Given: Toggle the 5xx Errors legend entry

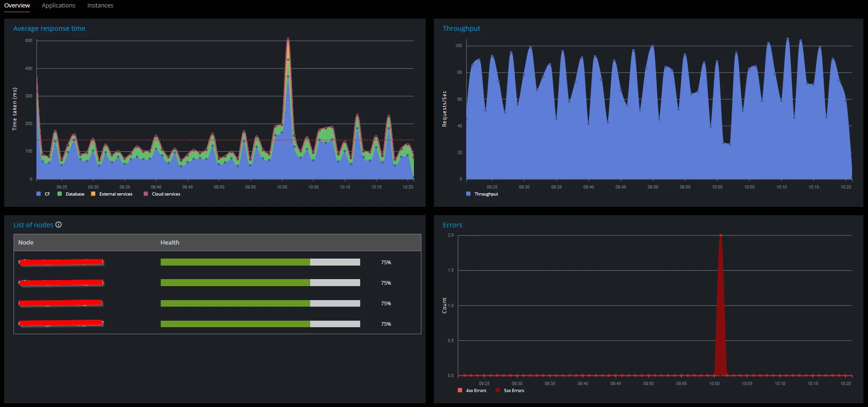Looking at the screenshot, I should pos(510,390).
